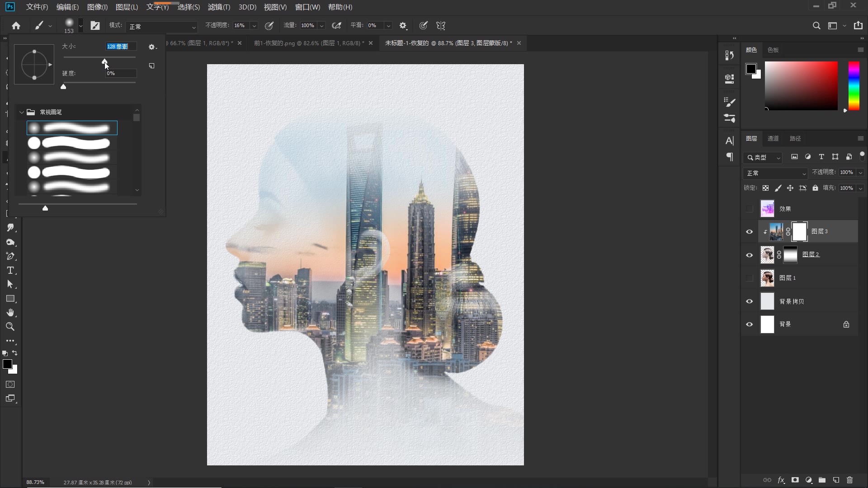This screenshot has height=488, width=868.
Task: Hide the 背景拷贝 layer
Action: click(749, 301)
